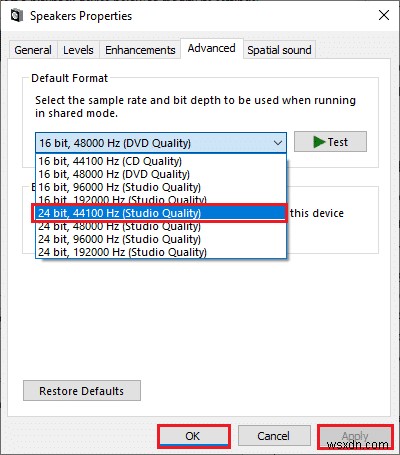Click the Cancel button
The image size is (400, 455).
coord(274,436)
